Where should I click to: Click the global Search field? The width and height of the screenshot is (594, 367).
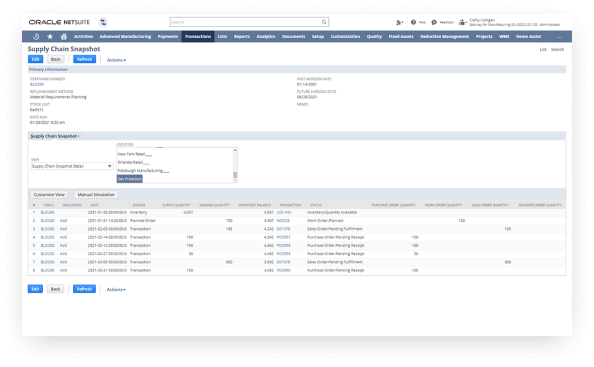click(249, 22)
